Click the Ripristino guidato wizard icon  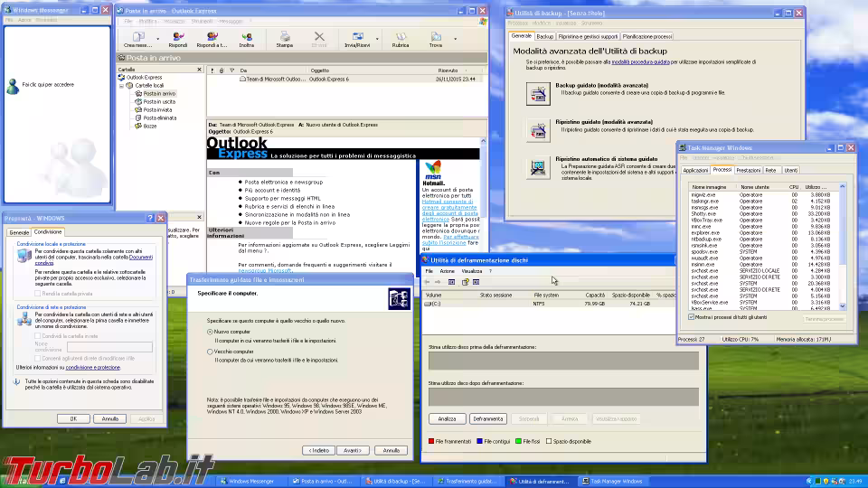point(537,129)
